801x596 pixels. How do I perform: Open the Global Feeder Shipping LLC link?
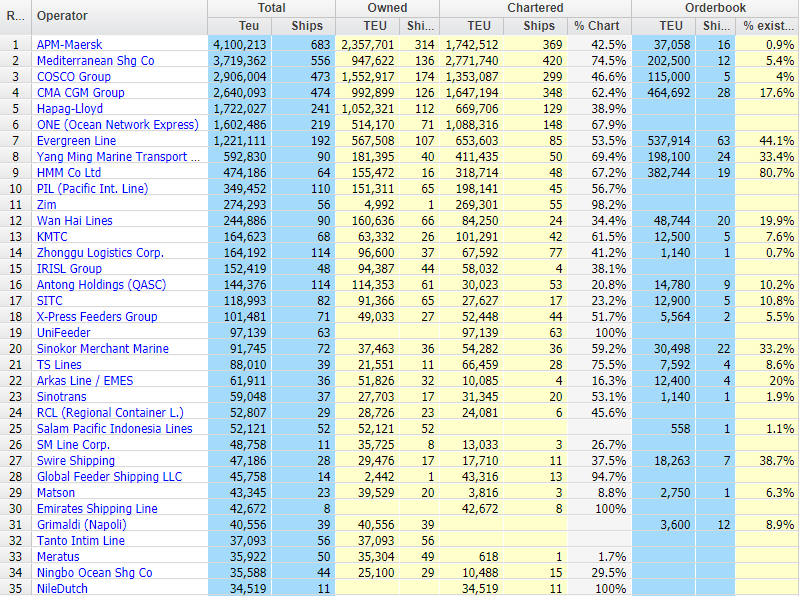pyautogui.click(x=109, y=477)
